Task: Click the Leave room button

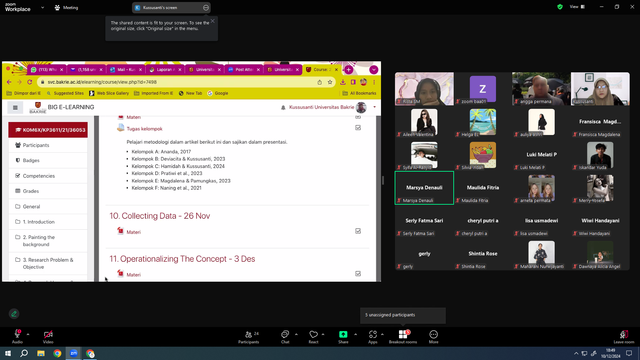Action: coord(624,337)
